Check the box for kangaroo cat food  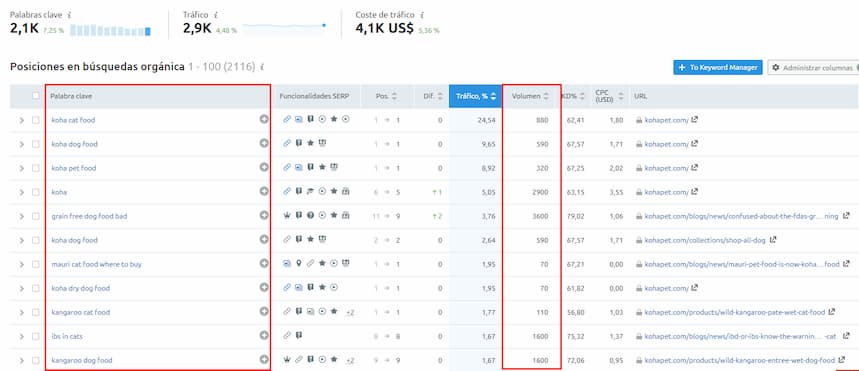pos(36,312)
